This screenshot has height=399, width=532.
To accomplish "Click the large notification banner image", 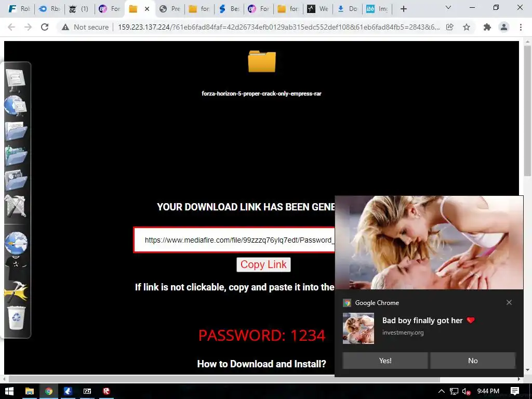I will (429, 242).
